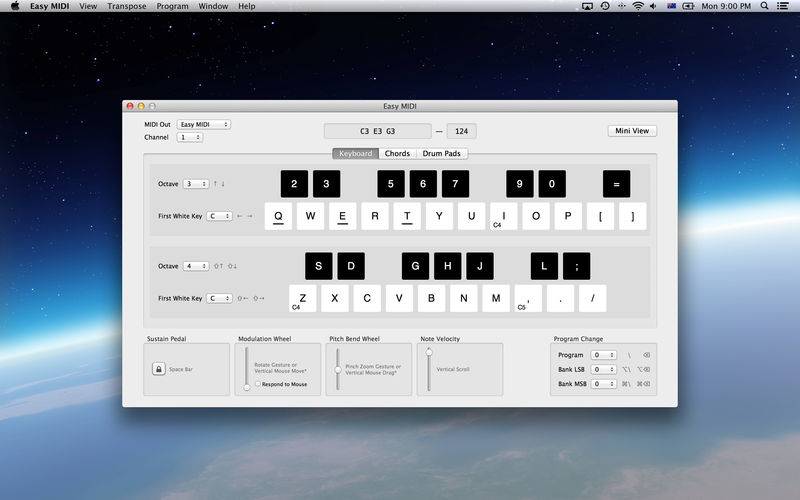Image resolution: width=800 pixels, height=500 pixels.
Task: Play the white slash key
Action: pos(592,298)
